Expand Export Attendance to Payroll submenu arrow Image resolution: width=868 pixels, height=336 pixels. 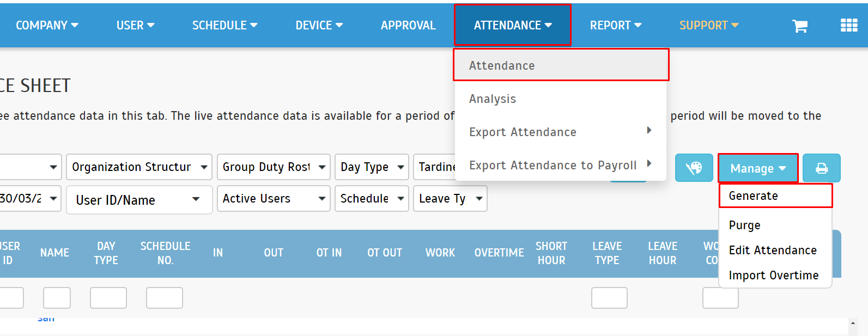pyautogui.click(x=649, y=163)
